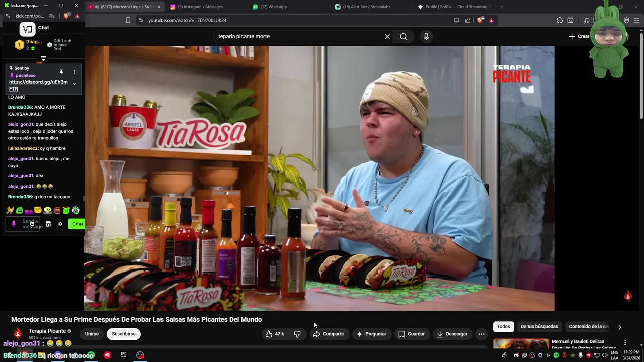Viewport: 644px width, 362px height.
Task: Insert the yellow cat emote
Action: pyautogui.click(x=38, y=210)
